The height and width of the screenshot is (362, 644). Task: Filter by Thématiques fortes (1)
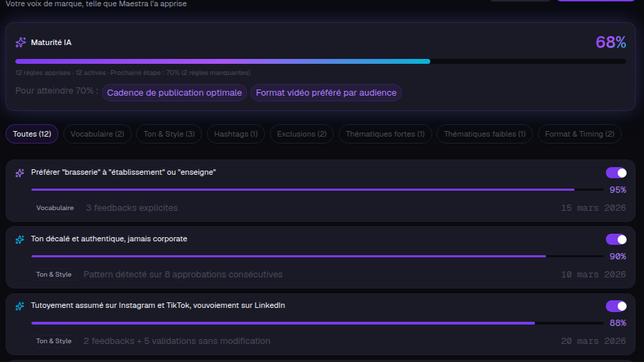pos(385,134)
